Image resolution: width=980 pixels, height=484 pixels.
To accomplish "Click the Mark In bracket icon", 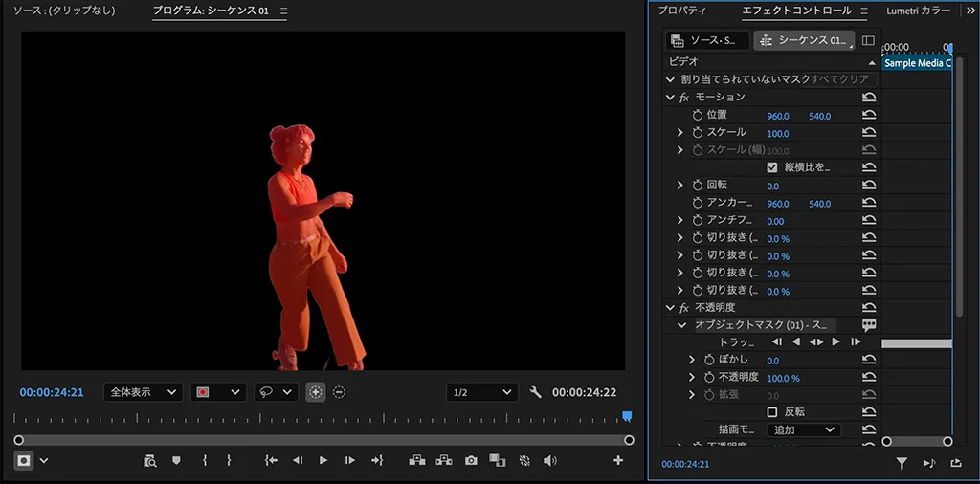I will pos(205,461).
